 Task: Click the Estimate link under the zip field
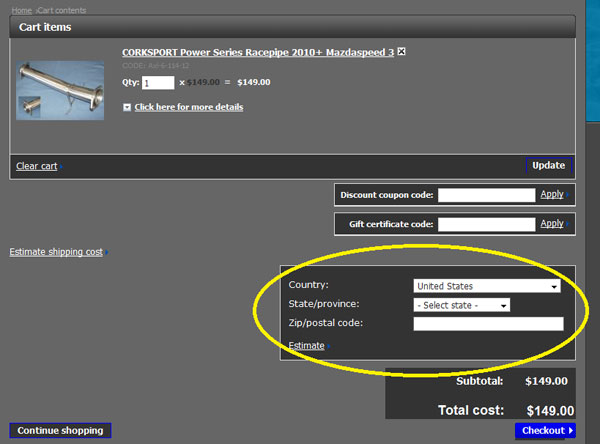coord(306,346)
